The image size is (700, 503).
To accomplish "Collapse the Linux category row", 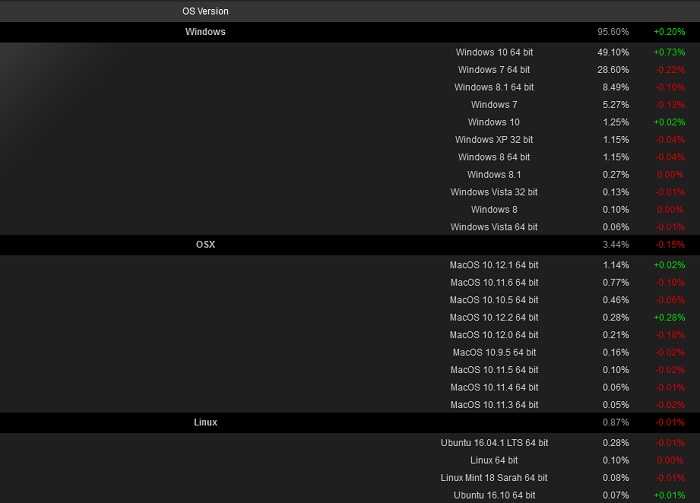I will pyautogui.click(x=205, y=423).
